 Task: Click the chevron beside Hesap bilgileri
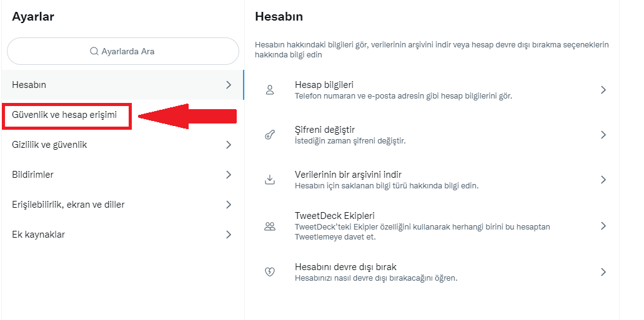(603, 90)
